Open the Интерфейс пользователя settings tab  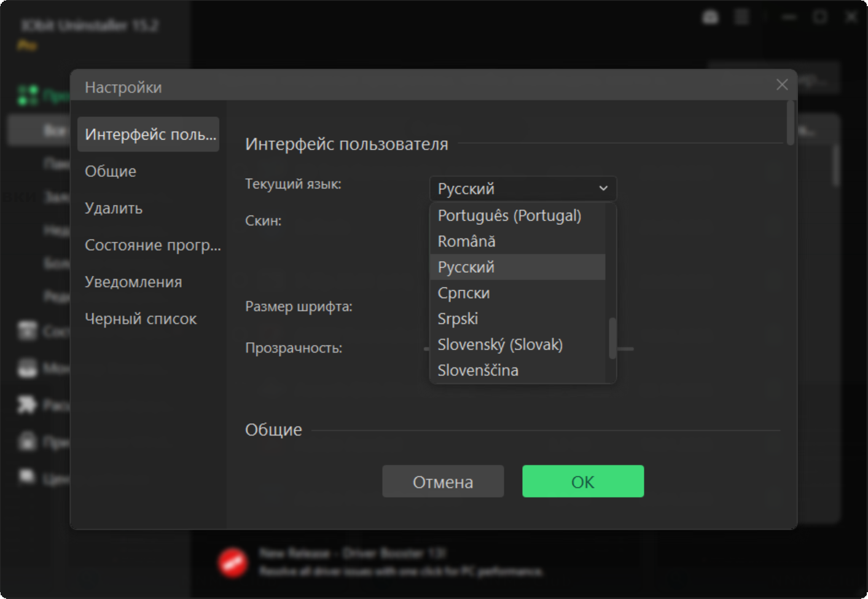(149, 134)
